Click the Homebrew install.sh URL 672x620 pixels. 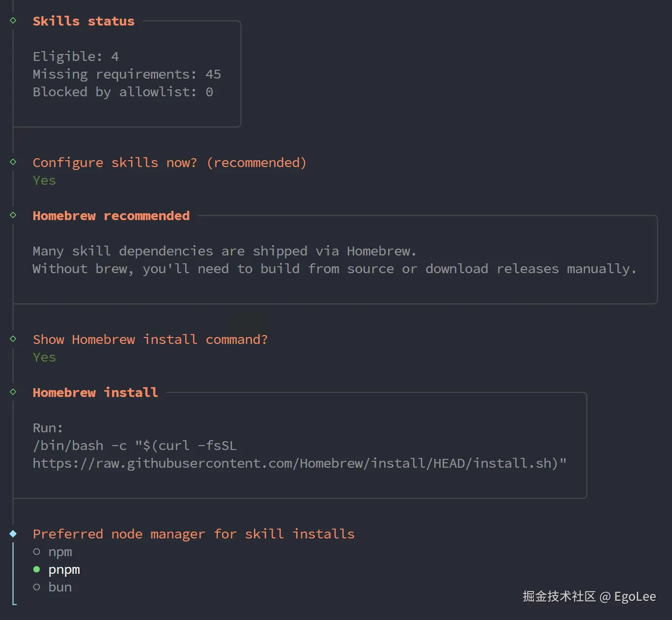(x=299, y=463)
